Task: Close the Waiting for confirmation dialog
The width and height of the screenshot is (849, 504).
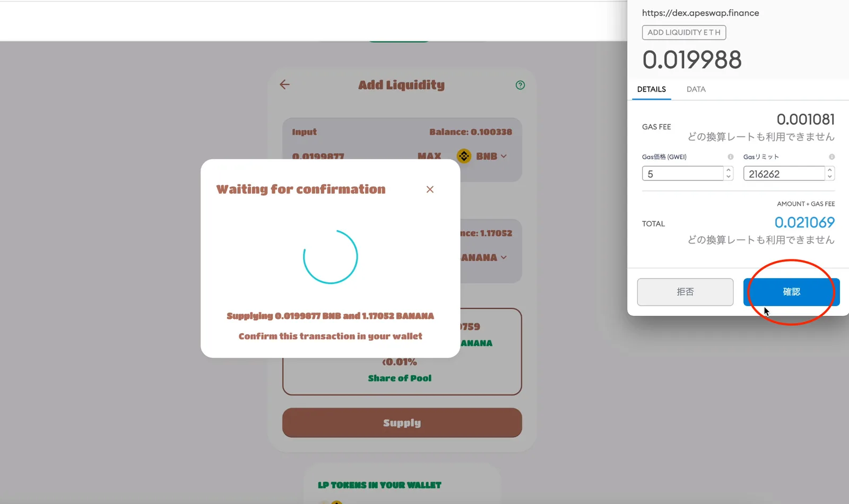Action: click(430, 189)
